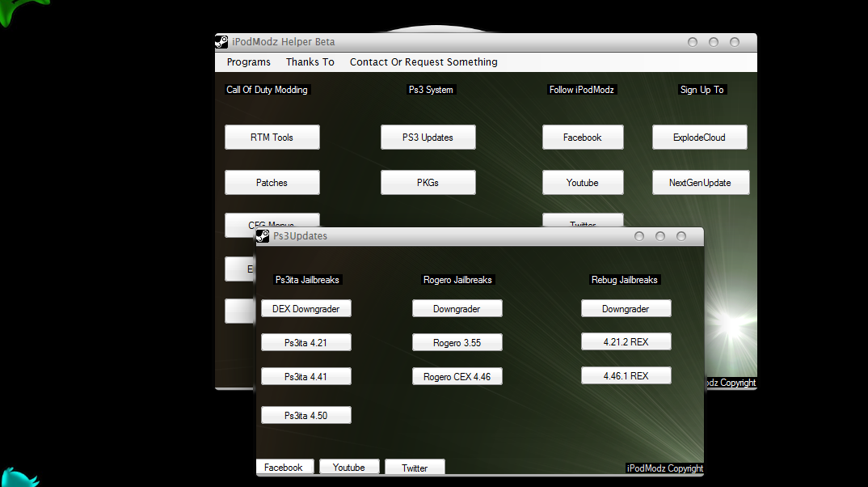Click Downgrader under Rogero Jailbreaks

(457, 308)
